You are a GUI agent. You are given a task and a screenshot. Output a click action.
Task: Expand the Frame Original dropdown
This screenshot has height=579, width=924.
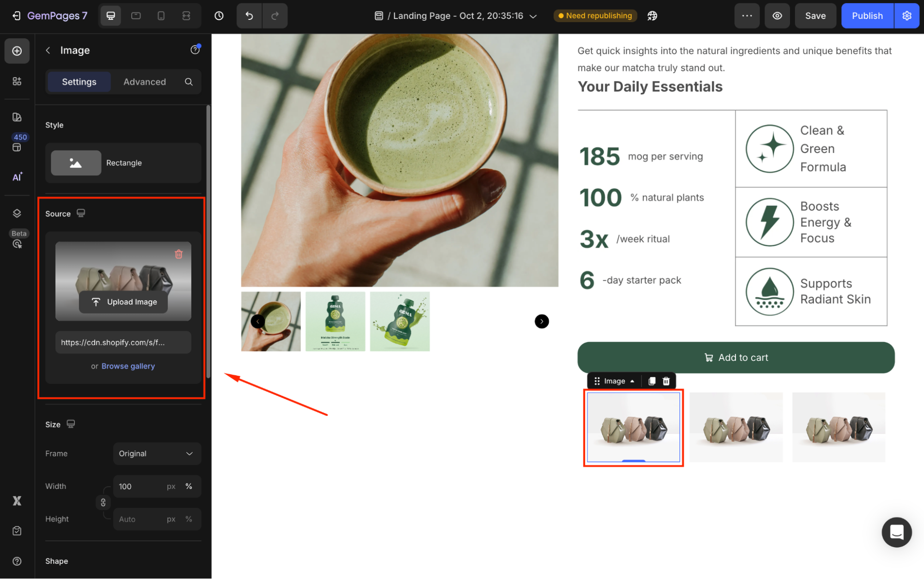click(157, 453)
